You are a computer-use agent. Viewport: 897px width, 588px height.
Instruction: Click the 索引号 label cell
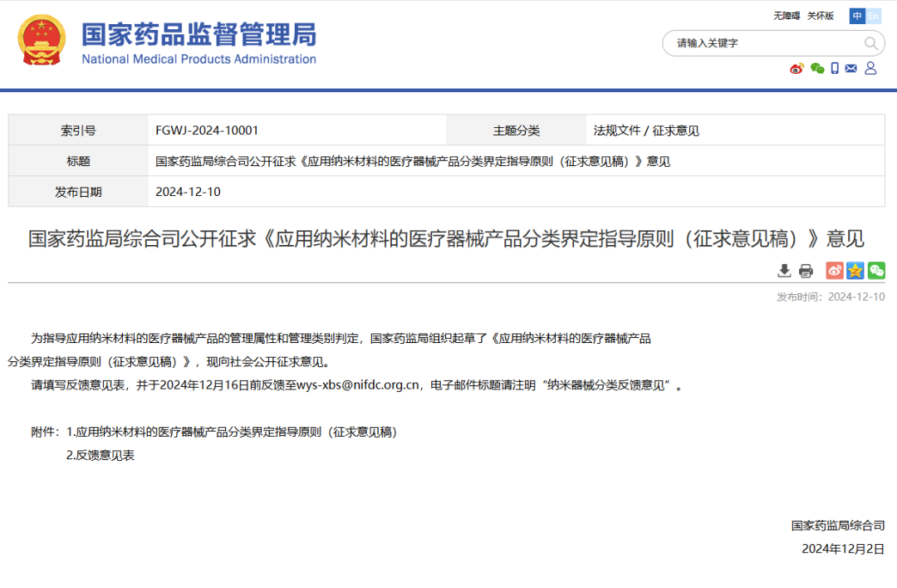pos(78,130)
